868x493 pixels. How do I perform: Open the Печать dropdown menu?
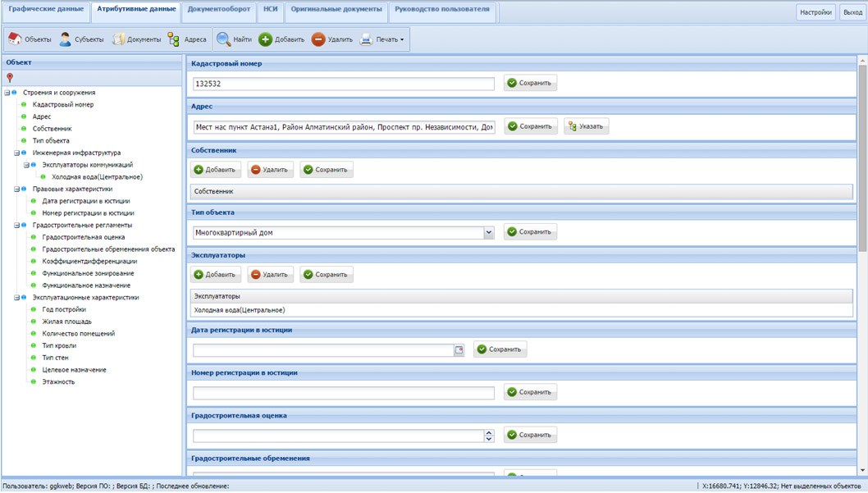(x=384, y=39)
